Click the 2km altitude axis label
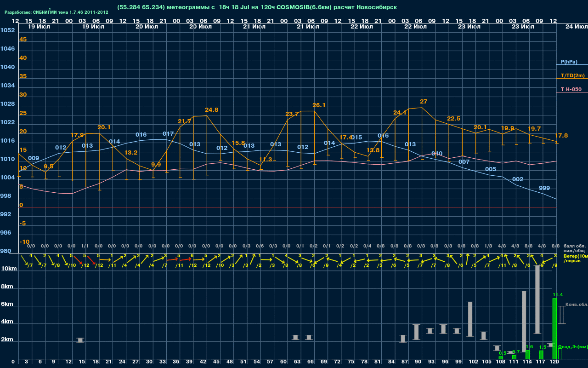Viewport: 588px width, 368px height. click(7, 340)
